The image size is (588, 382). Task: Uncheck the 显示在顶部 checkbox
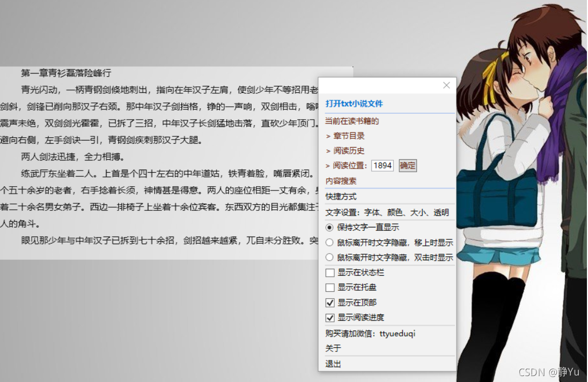[329, 303]
